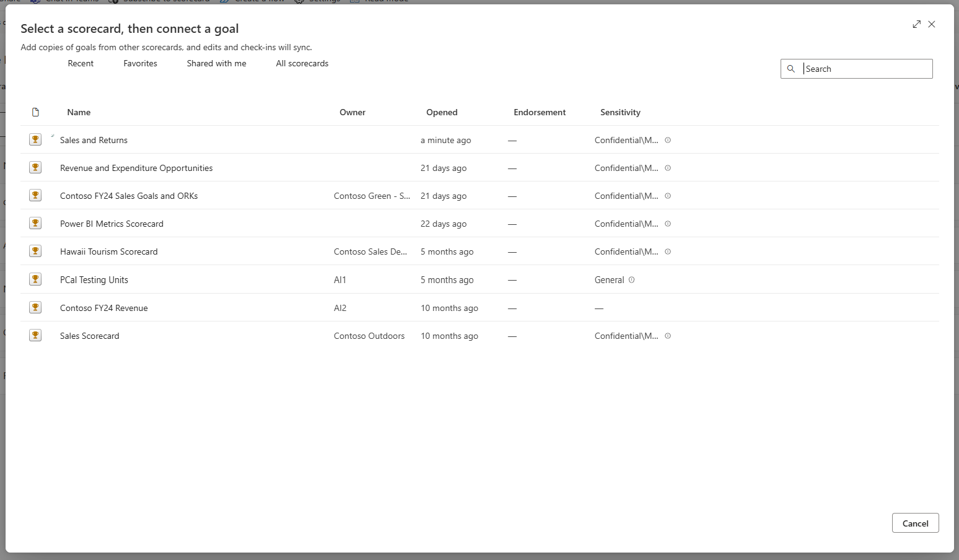
Task: Click the AI1 owner cell
Action: pos(340,280)
